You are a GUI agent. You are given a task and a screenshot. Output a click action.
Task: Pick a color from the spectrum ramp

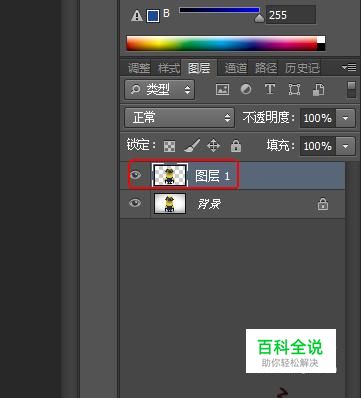[221, 43]
